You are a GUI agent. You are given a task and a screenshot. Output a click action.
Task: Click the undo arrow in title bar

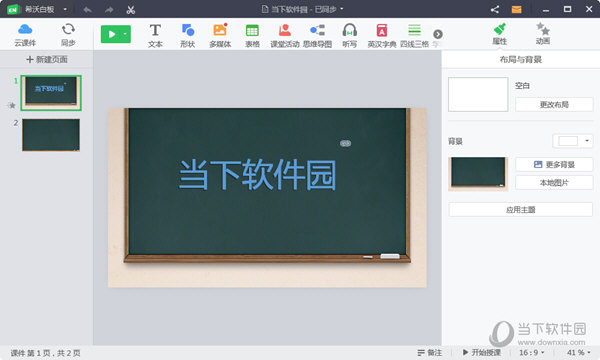(x=88, y=10)
